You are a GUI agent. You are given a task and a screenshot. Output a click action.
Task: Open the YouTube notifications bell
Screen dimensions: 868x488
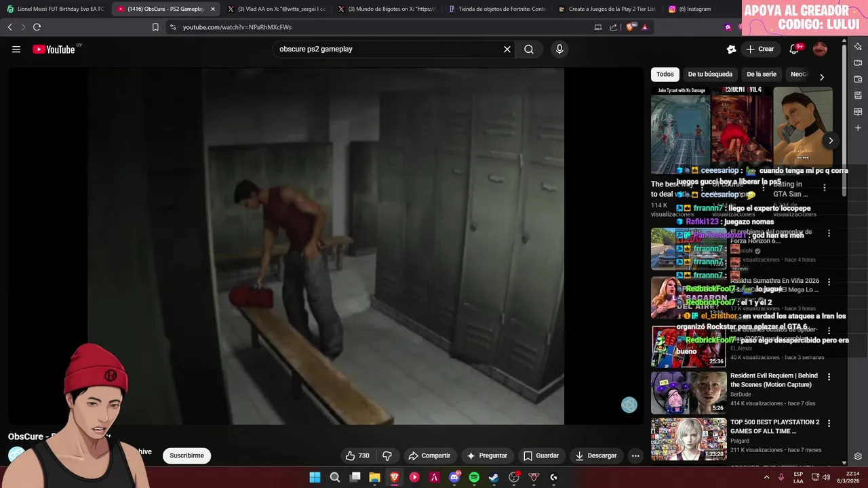coord(794,49)
